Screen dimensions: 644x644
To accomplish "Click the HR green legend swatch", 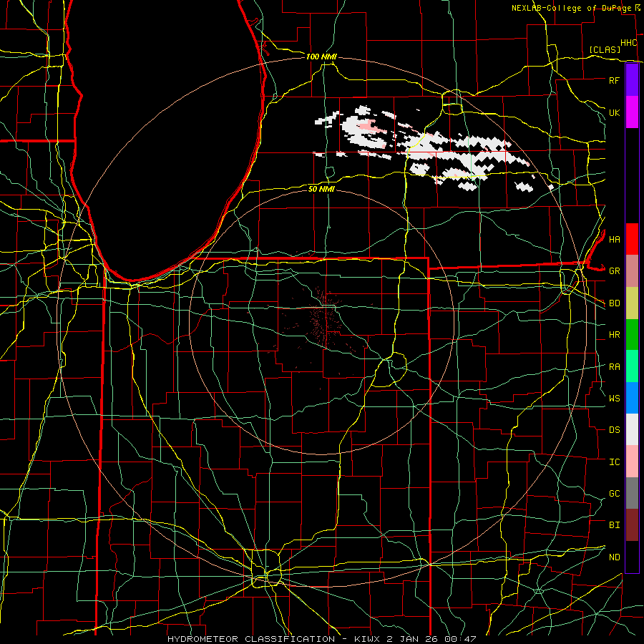I will point(632,335).
